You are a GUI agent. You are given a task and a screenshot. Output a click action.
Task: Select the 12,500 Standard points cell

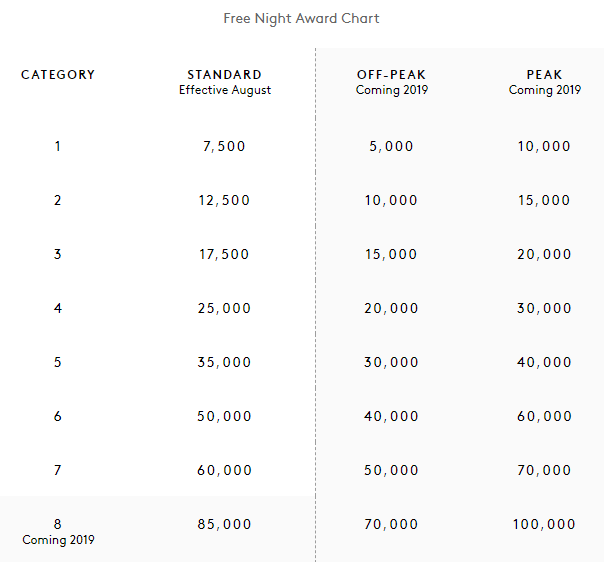225,200
